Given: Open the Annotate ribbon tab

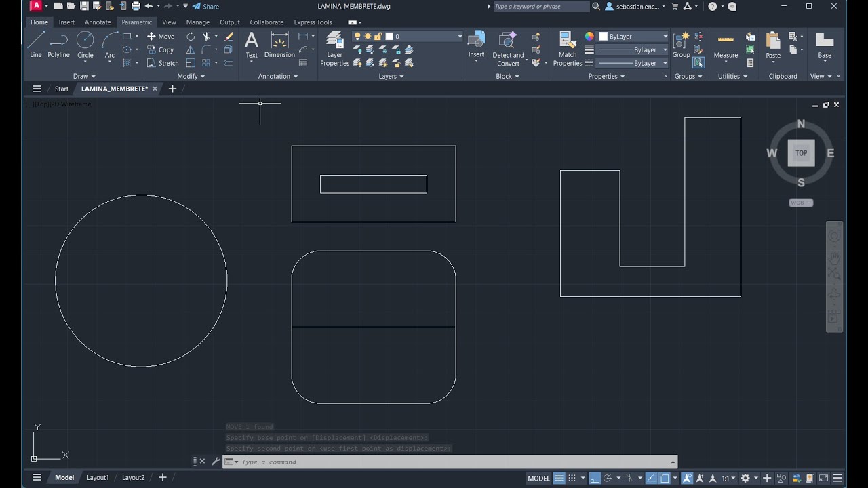Looking at the screenshot, I should [x=98, y=22].
